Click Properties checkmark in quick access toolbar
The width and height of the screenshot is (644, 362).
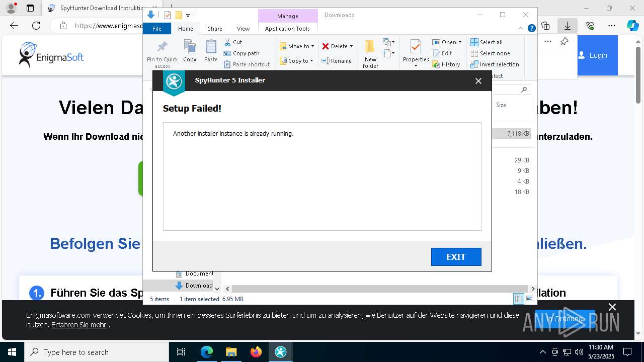pos(168,15)
